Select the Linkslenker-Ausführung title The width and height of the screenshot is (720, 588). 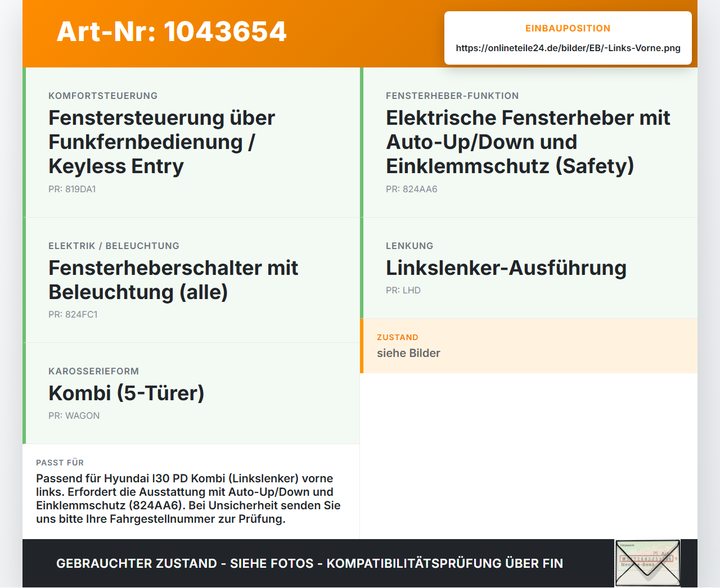(506, 268)
